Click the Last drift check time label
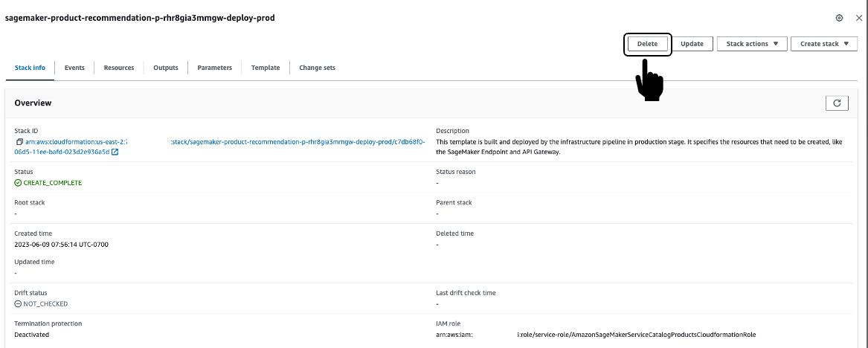868x348 pixels. click(x=466, y=293)
